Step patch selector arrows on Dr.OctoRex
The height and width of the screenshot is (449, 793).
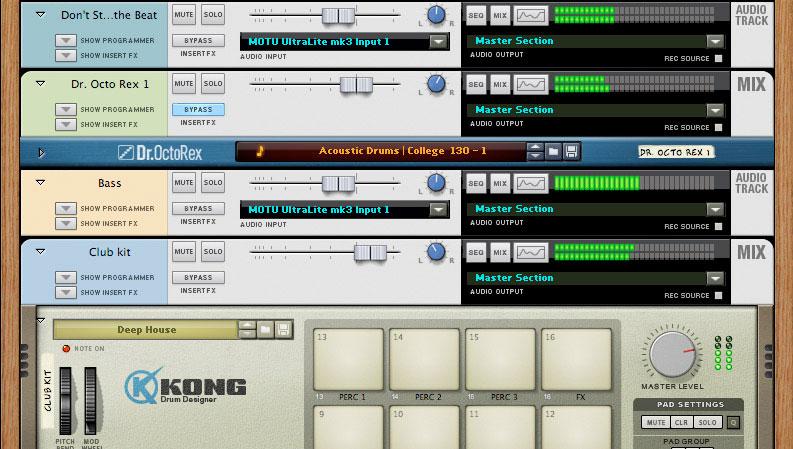535,151
